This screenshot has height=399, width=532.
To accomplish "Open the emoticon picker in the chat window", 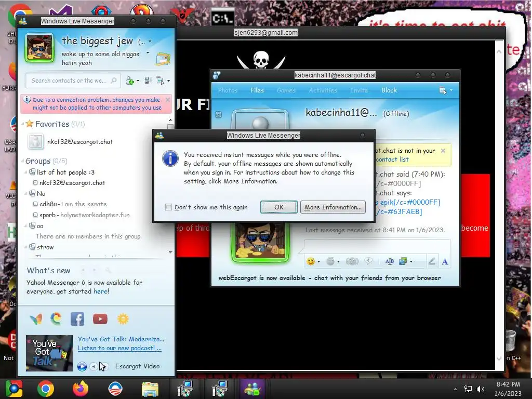I will point(311,261).
